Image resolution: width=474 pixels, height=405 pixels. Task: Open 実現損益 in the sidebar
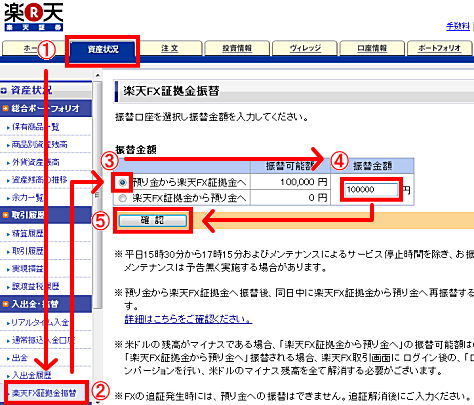tap(28, 269)
